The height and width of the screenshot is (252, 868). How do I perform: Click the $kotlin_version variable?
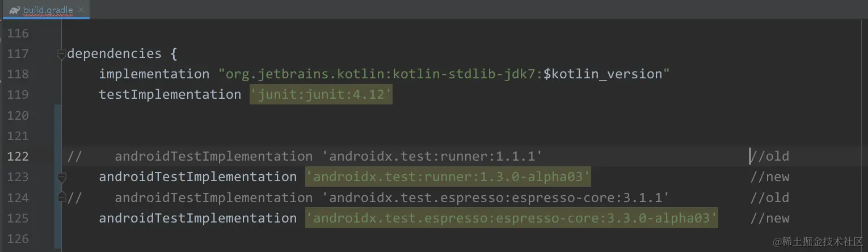click(604, 74)
